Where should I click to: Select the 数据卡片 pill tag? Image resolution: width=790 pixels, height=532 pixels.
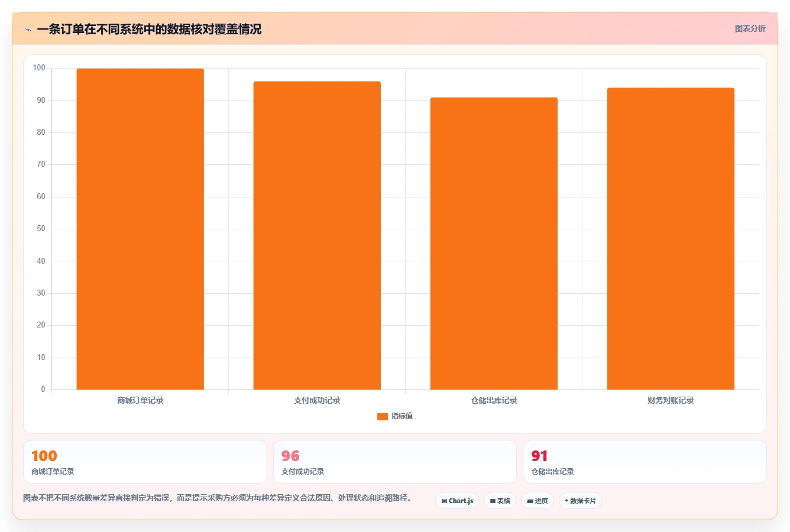[x=580, y=501]
